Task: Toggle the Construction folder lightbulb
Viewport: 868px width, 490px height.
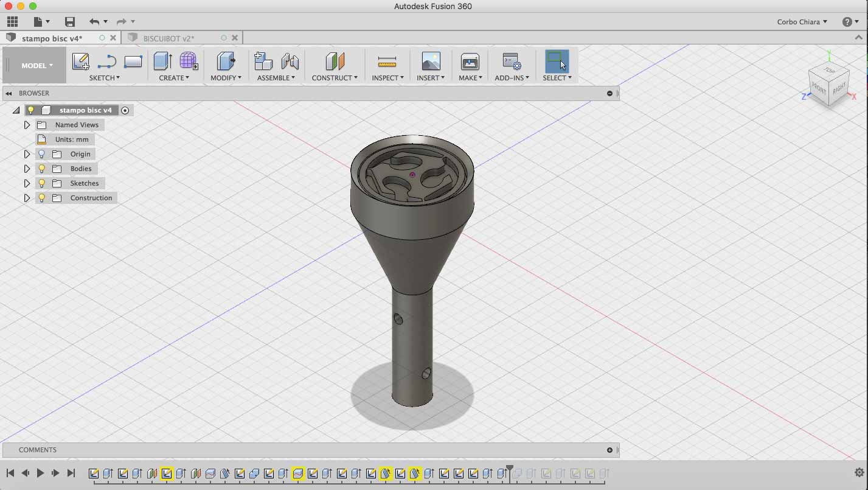Action: (41, 198)
